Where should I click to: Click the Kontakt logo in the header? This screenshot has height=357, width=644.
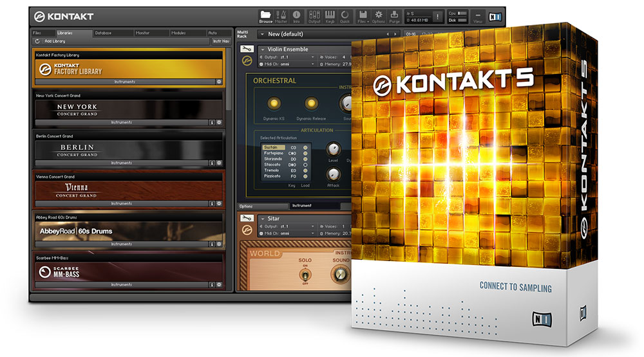click(64, 17)
